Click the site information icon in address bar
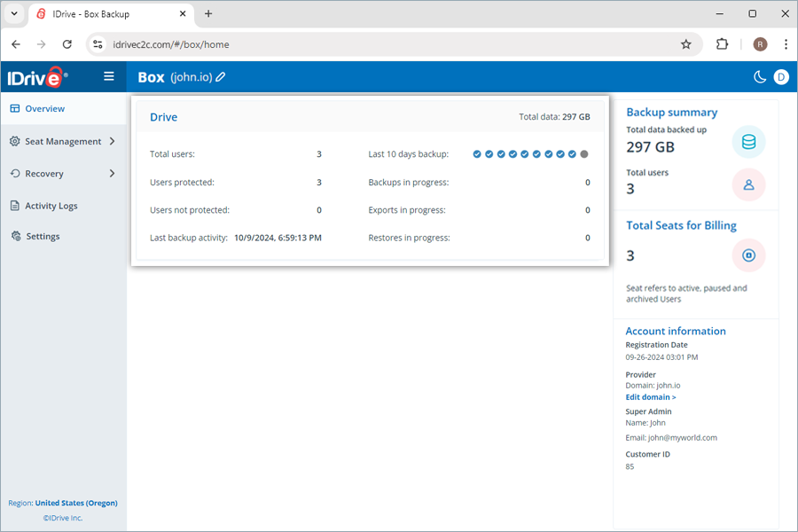 pyautogui.click(x=98, y=44)
